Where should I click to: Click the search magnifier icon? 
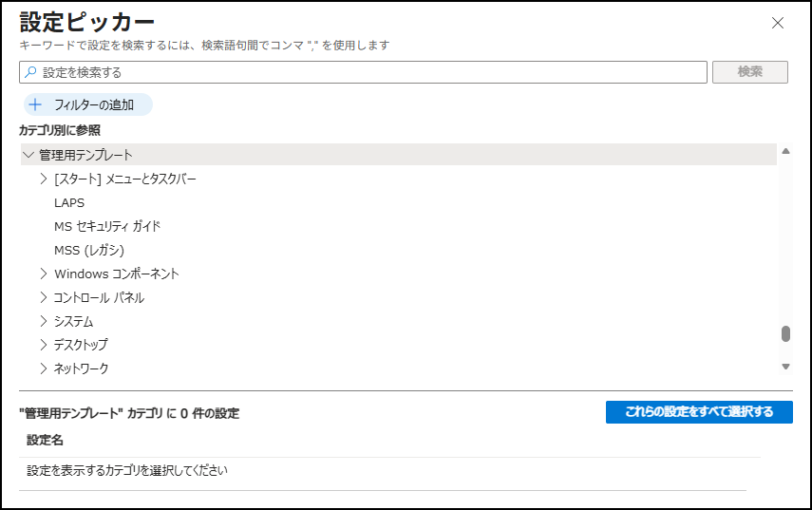pyautogui.click(x=31, y=72)
